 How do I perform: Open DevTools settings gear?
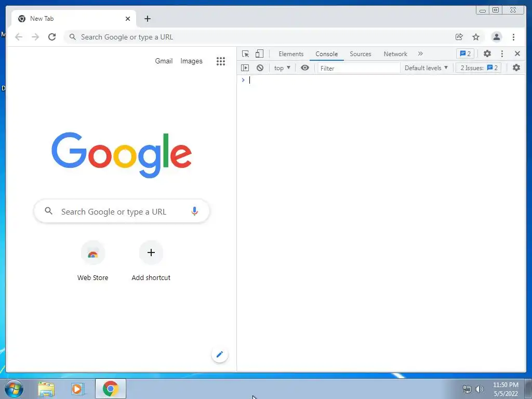[x=487, y=54]
